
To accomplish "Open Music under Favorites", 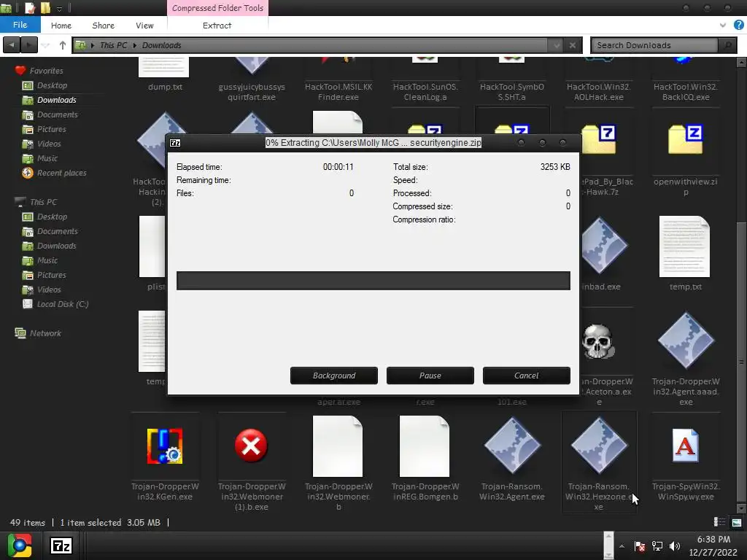I will [47, 158].
